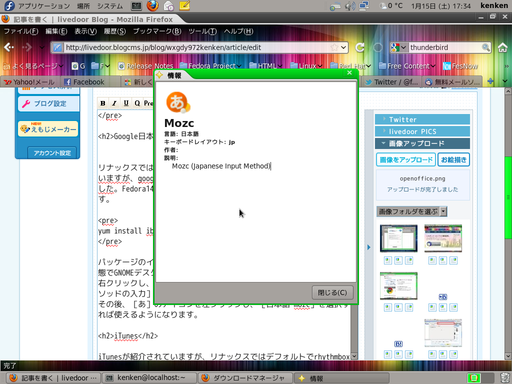Collapse the side panel using blue arrow
Viewport: 512px width, 384px height.
click(369, 247)
